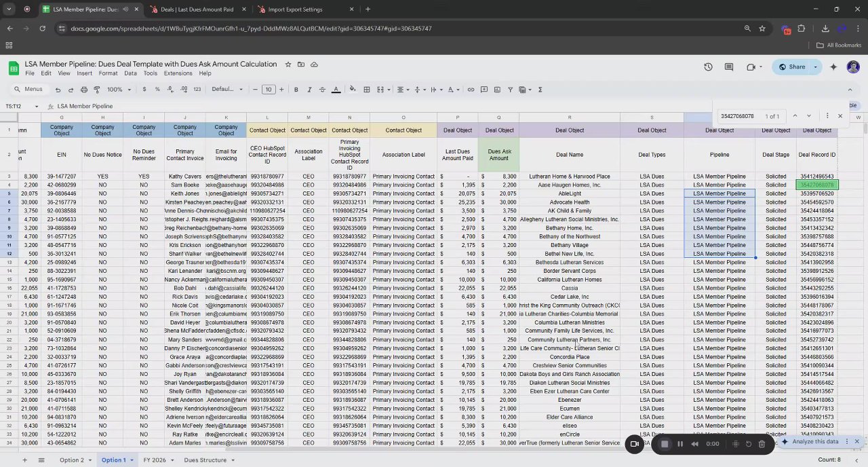Click the Functions sigma icon
The height and width of the screenshot is (467, 868).
click(540, 90)
